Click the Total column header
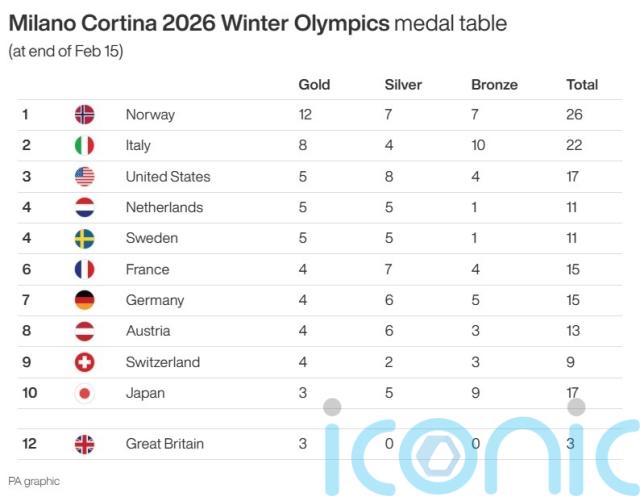Viewport: 640px width, 496px height. tap(582, 85)
